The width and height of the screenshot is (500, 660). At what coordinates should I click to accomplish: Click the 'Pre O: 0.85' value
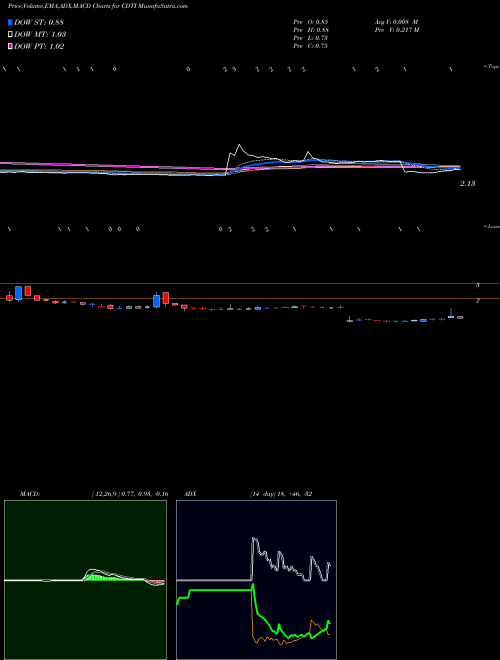click(x=311, y=22)
